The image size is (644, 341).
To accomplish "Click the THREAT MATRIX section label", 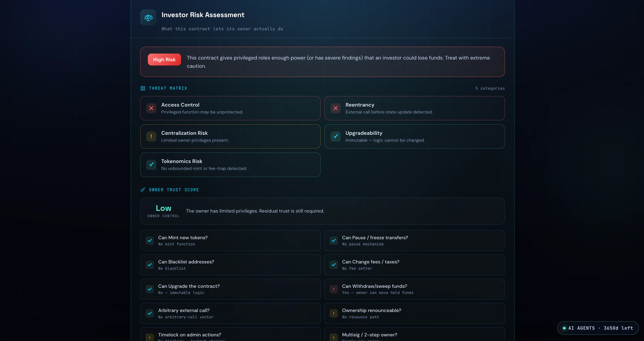I will [168, 88].
